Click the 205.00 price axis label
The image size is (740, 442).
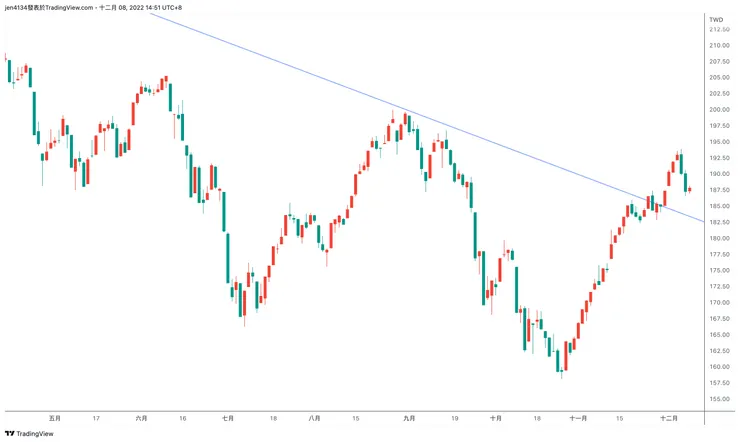[719, 77]
